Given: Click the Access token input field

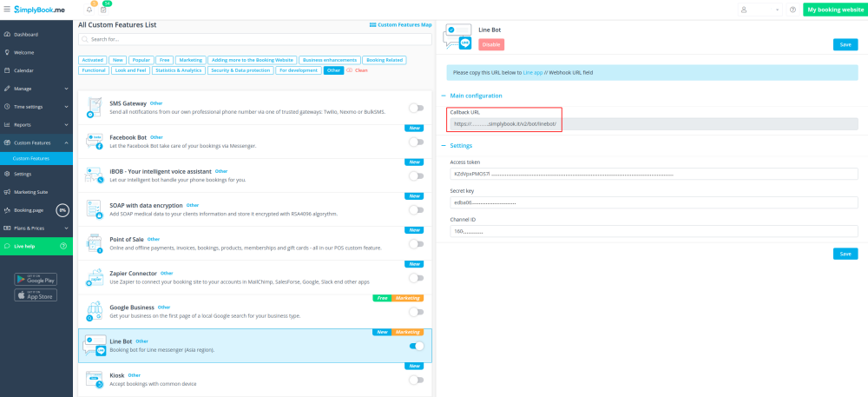Looking at the screenshot, I should coord(653,174).
